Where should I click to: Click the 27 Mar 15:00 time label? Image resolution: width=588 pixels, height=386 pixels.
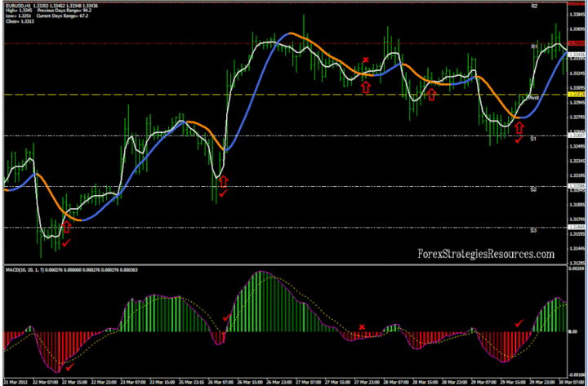pos(338,382)
